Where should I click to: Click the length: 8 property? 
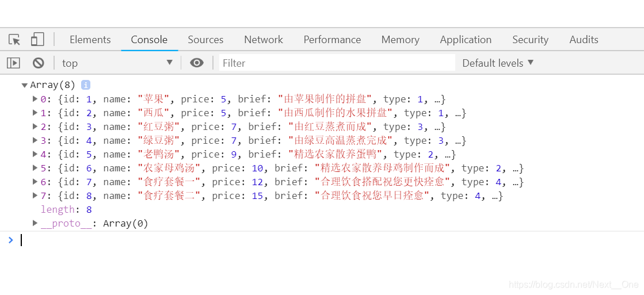pyautogui.click(x=66, y=210)
